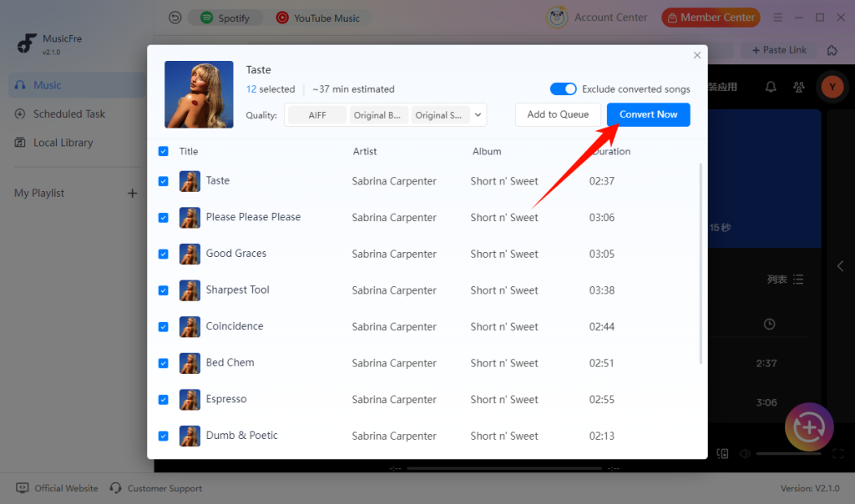The height and width of the screenshot is (504, 855).
Task: Click the playback progress bar
Action: [x=504, y=468]
